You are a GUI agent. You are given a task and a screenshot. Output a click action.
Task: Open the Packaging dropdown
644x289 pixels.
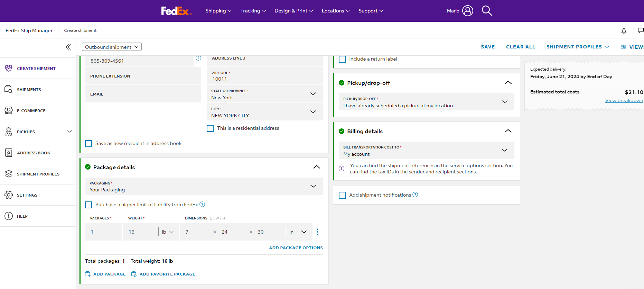[204, 186]
